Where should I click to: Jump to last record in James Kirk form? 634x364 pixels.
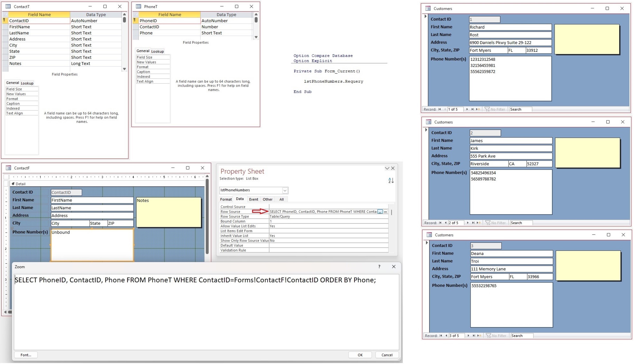pos(473,223)
